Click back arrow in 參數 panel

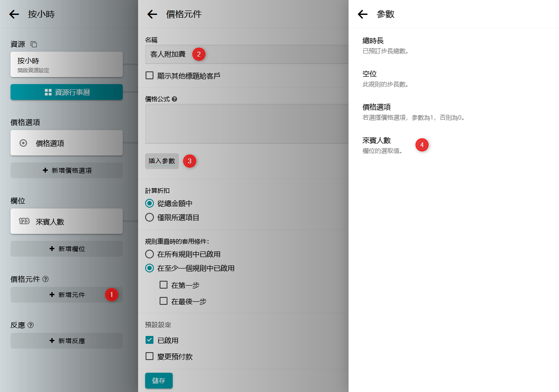[x=363, y=14]
